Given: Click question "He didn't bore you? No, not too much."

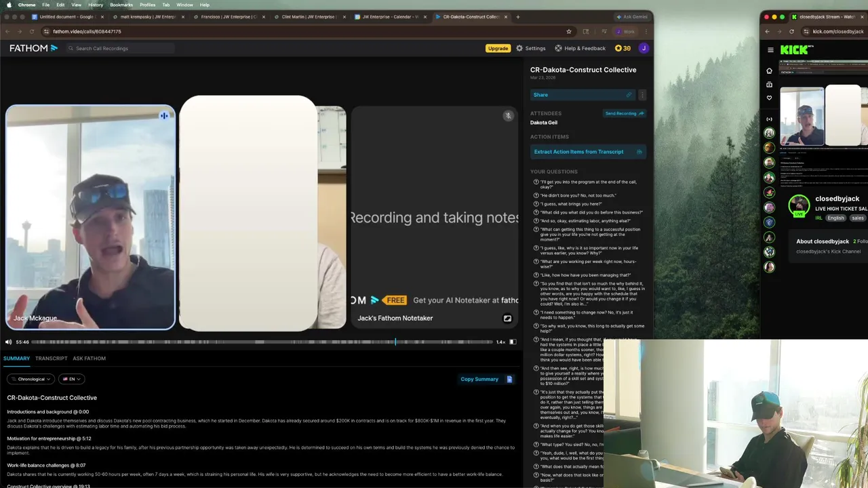Looking at the screenshot, I should tap(578, 195).
